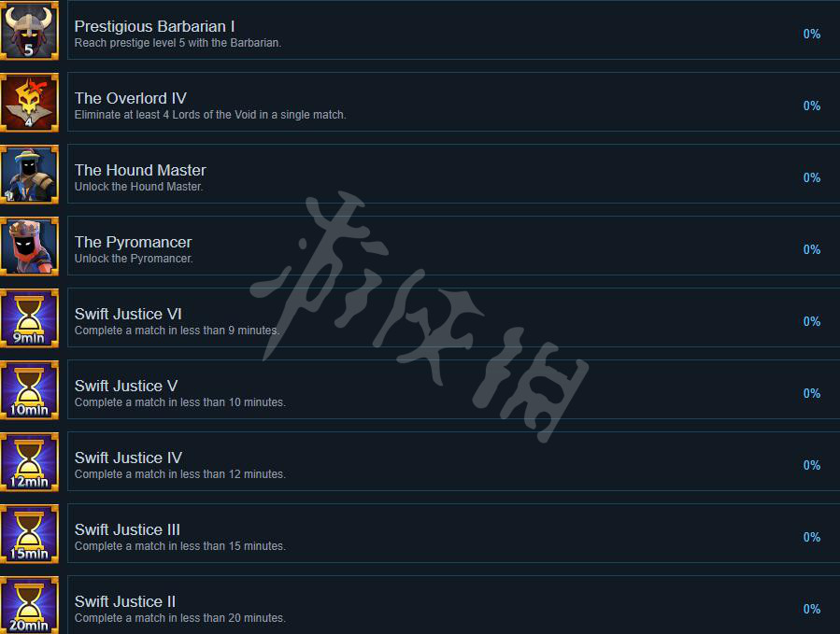Click the Prestigious Barbarian viking helmet icon
Viewport: 840px width, 634px height.
(29, 31)
